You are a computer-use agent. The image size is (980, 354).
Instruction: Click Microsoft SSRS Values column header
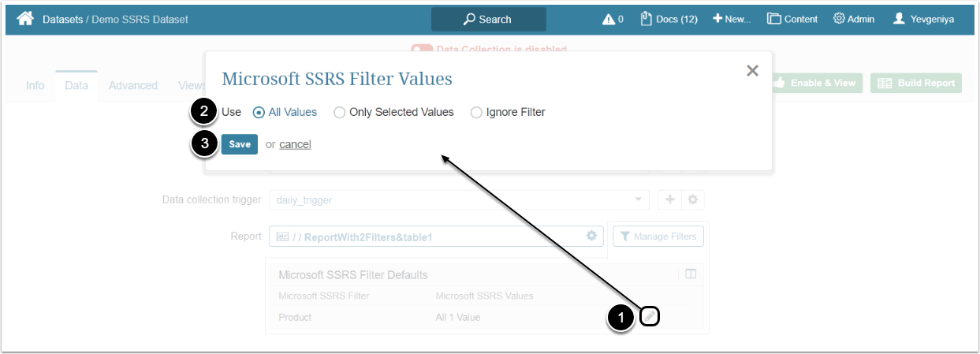(484, 296)
